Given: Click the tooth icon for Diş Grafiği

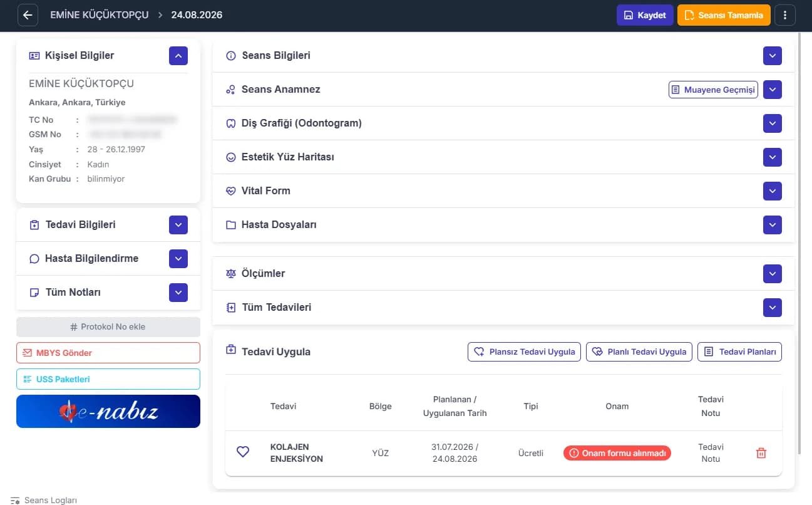Looking at the screenshot, I should (230, 123).
